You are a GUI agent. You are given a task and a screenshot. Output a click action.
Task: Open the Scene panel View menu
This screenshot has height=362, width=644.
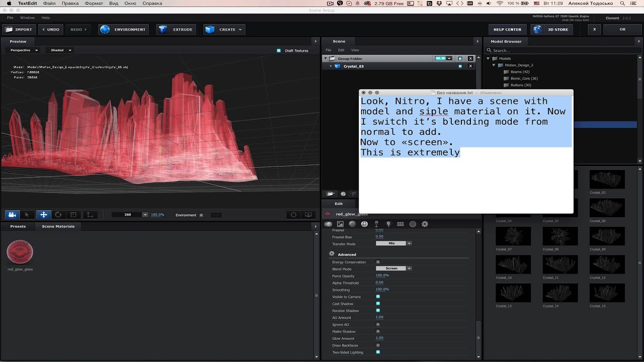(355, 50)
